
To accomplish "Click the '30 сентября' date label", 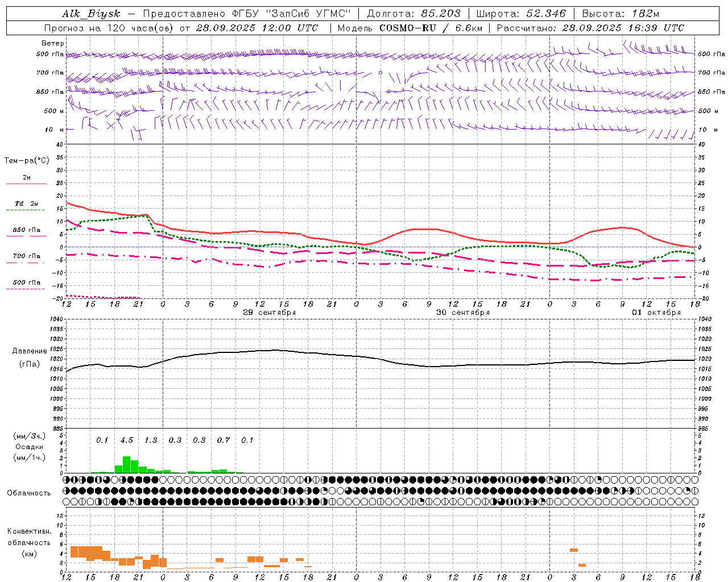I will 463,313.
